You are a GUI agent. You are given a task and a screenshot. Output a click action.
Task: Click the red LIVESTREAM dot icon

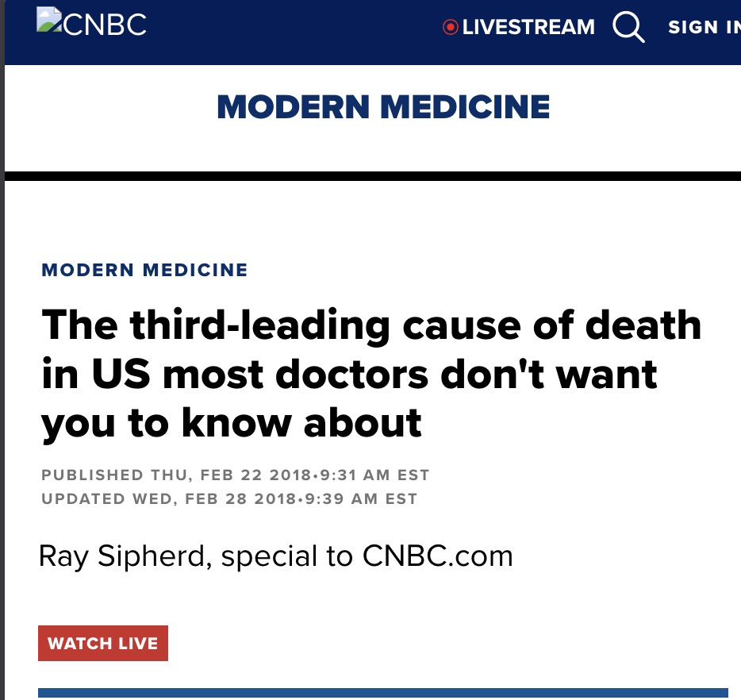[x=450, y=26]
